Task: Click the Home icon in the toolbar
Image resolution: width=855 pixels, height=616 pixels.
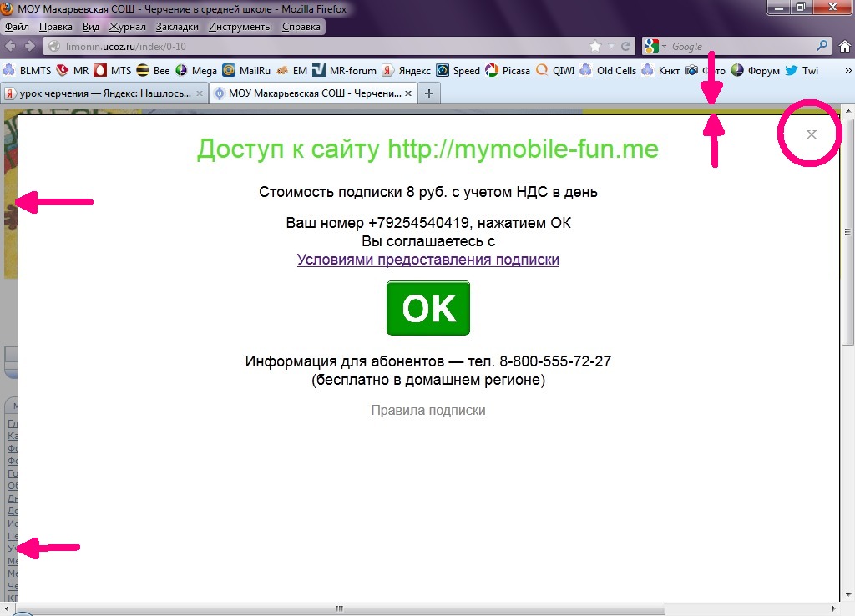Action: [x=843, y=46]
